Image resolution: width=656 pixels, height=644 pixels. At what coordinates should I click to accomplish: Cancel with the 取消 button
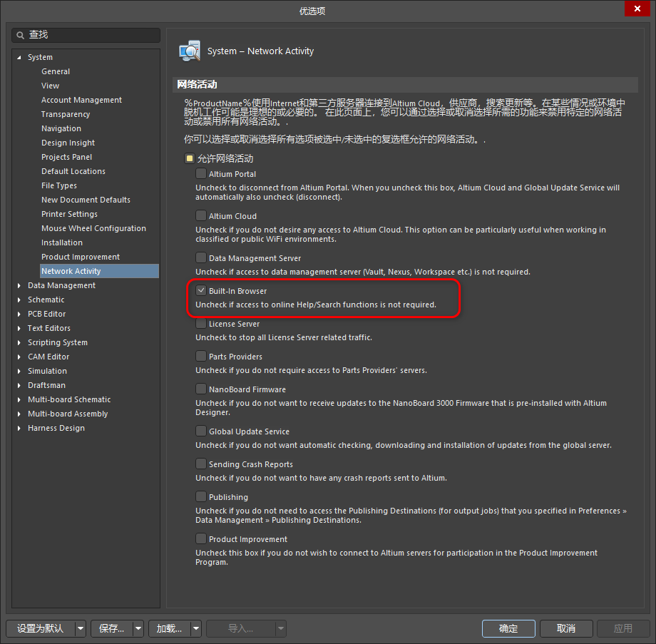point(566,628)
